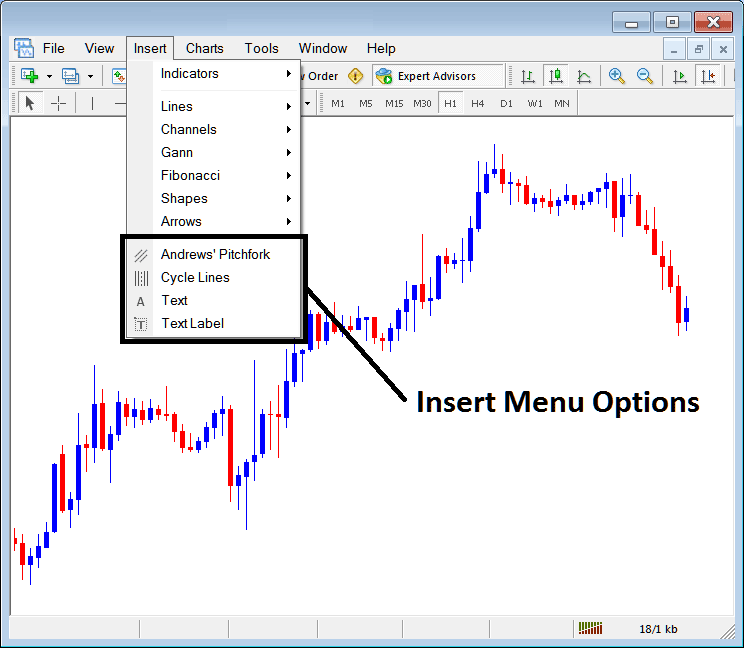Activate the crosshair cursor tool
Image resolution: width=744 pixels, height=648 pixels.
[58, 103]
